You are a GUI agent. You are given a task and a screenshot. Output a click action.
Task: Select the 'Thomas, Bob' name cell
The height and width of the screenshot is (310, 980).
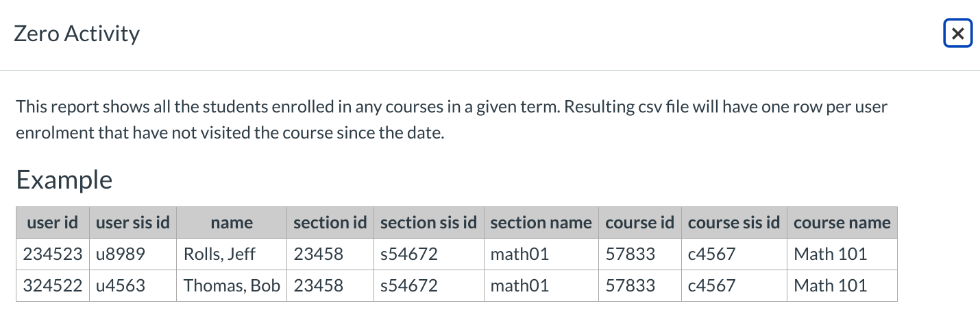tap(232, 285)
